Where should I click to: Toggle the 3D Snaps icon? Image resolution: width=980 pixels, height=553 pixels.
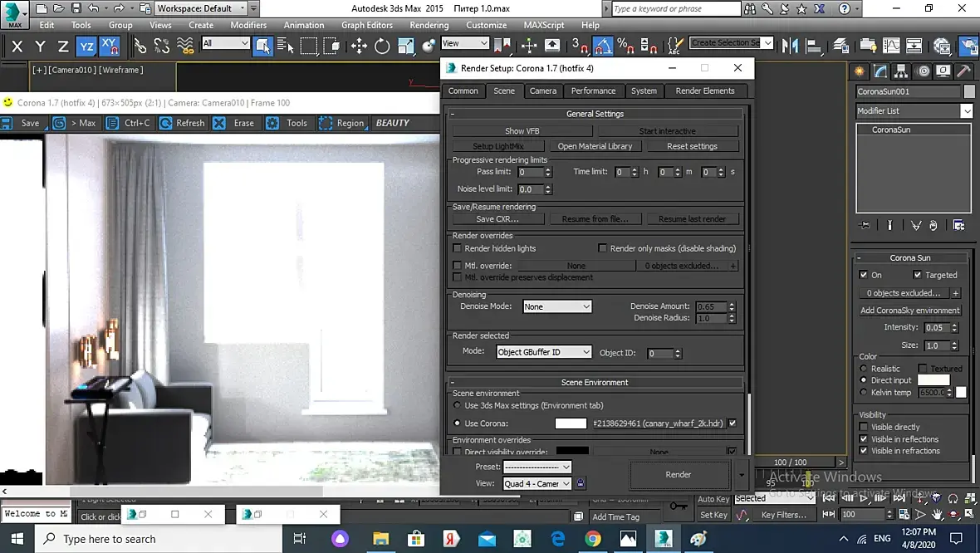tap(580, 46)
